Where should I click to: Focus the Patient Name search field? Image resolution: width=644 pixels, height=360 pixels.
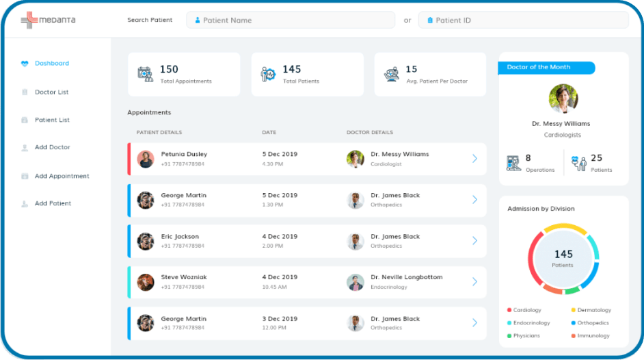[291, 21]
